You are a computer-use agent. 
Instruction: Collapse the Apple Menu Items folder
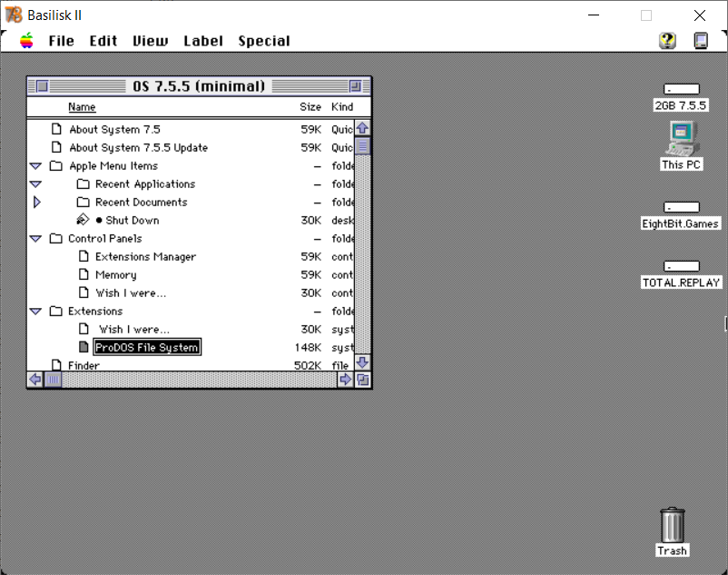(x=35, y=166)
